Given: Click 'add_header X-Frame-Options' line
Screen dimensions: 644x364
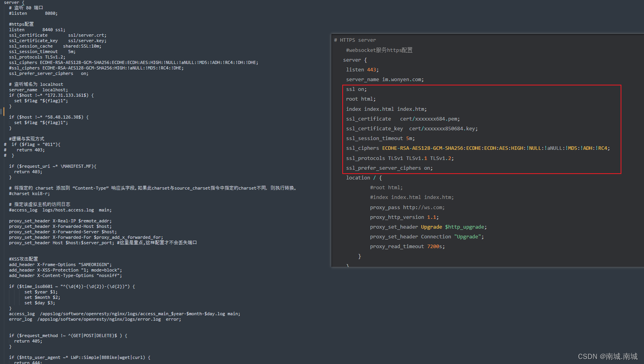Looking at the screenshot, I should coord(60,265).
